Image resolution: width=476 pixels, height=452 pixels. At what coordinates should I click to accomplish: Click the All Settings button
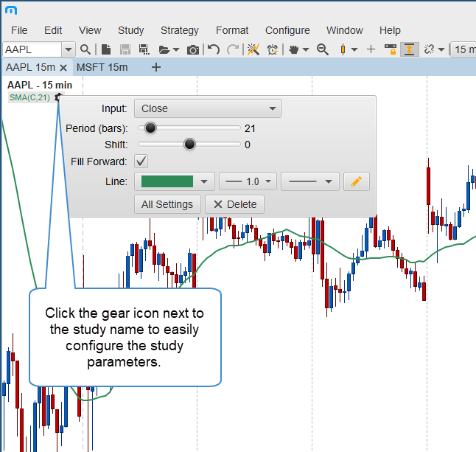click(167, 204)
